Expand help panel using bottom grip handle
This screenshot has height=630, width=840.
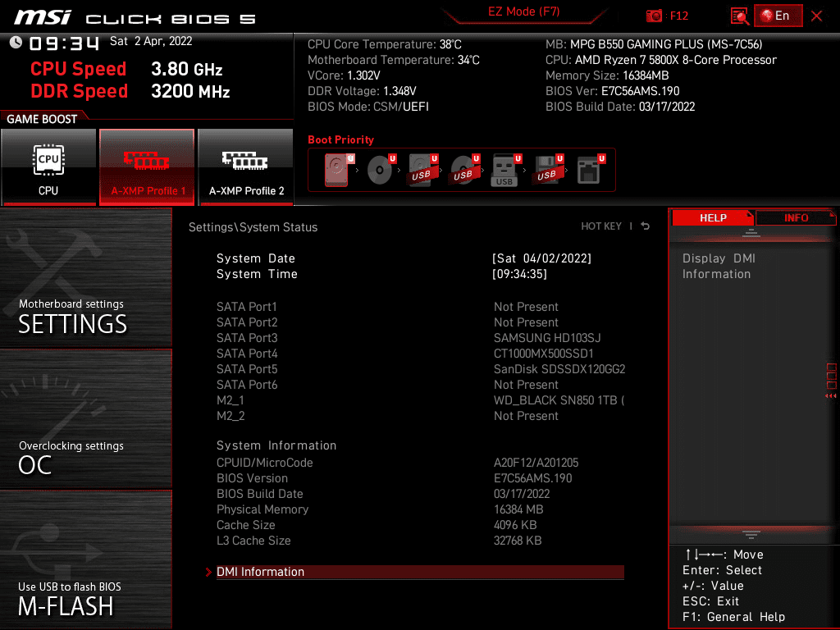pos(751,534)
